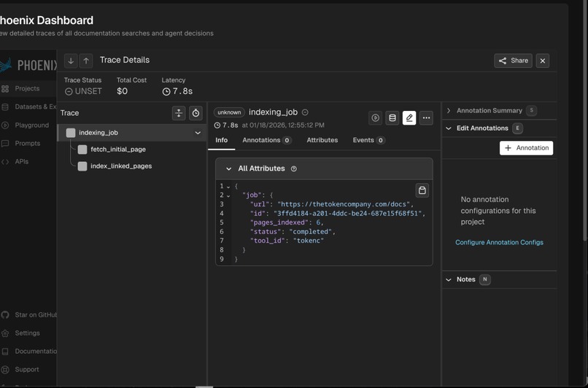Click the Settings gear icon in sidebar
The height and width of the screenshot is (388, 588).
point(5,333)
